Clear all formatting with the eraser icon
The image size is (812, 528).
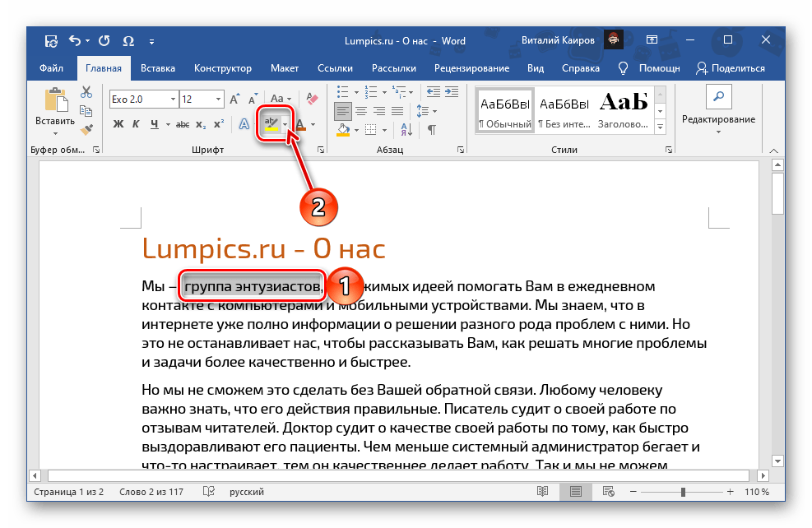tap(312, 99)
